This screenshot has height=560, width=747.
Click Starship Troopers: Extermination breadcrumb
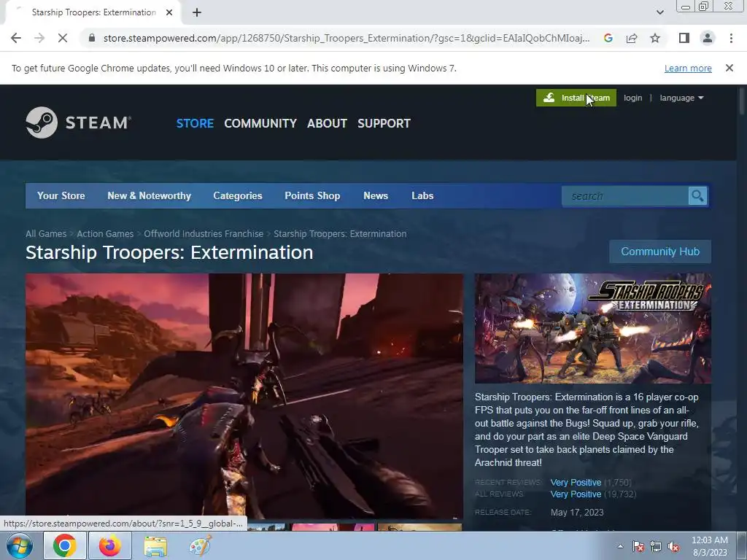pyautogui.click(x=340, y=234)
